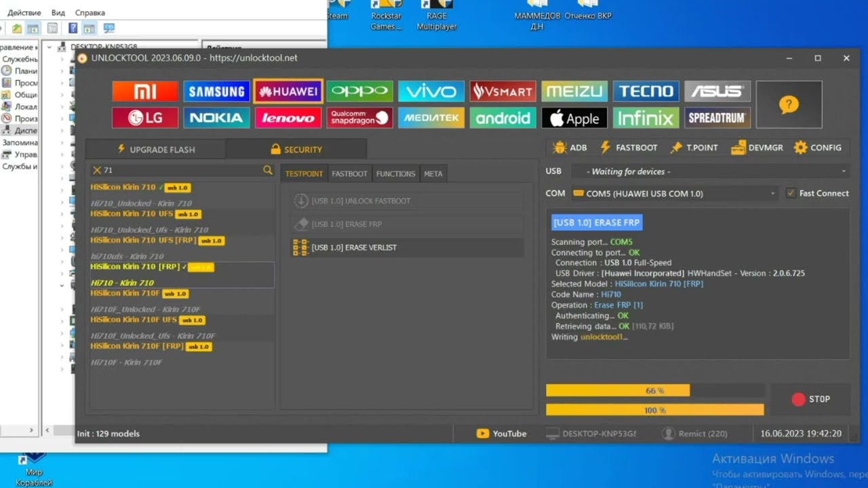Open the META sub-tab
This screenshot has width=868, height=488.
(433, 174)
